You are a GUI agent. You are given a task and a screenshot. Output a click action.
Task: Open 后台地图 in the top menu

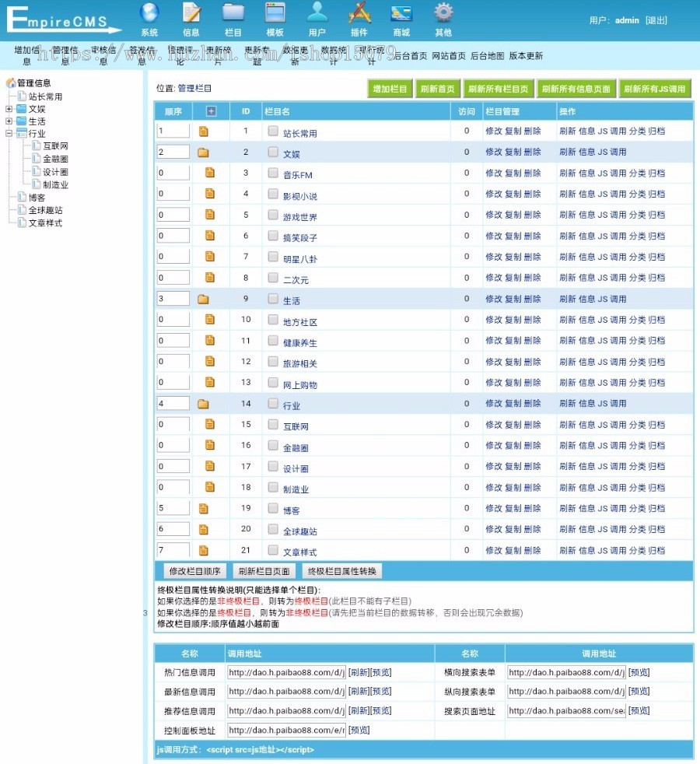coord(487,55)
